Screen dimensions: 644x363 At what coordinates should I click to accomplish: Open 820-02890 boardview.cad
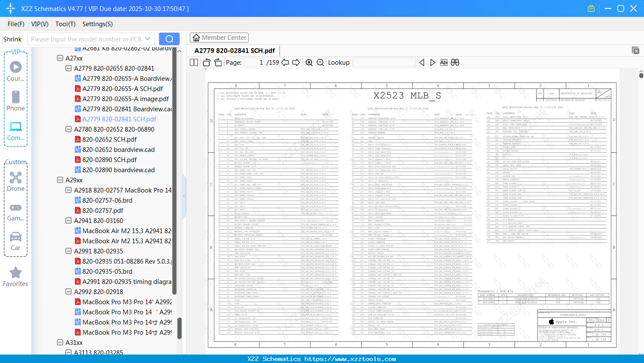[118, 170]
